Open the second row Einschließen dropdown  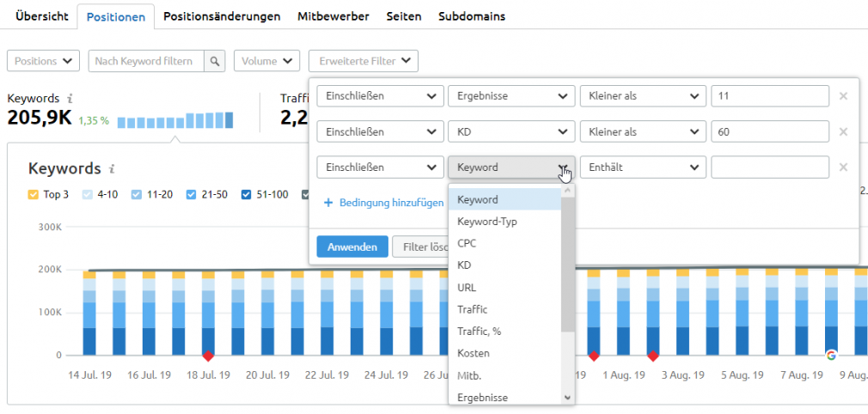381,131
